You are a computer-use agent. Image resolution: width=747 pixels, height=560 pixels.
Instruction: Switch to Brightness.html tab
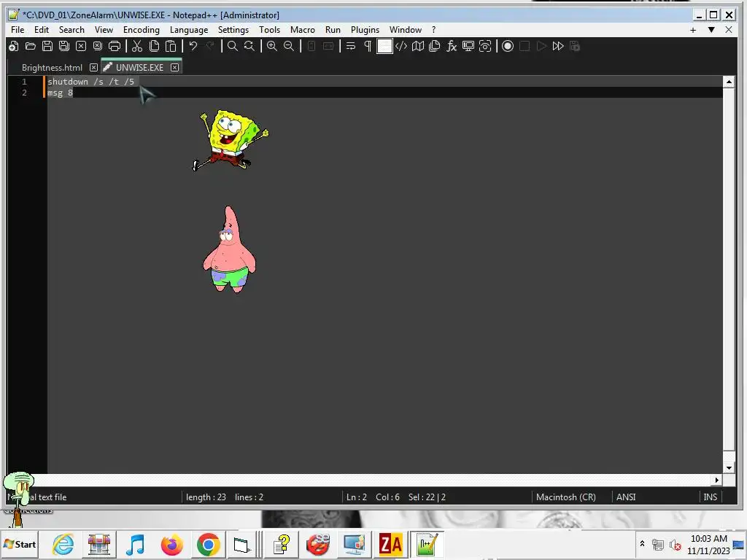[52, 68]
